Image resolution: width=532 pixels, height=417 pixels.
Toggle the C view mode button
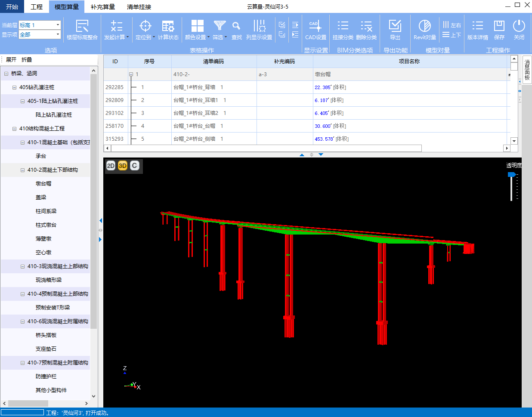point(134,166)
